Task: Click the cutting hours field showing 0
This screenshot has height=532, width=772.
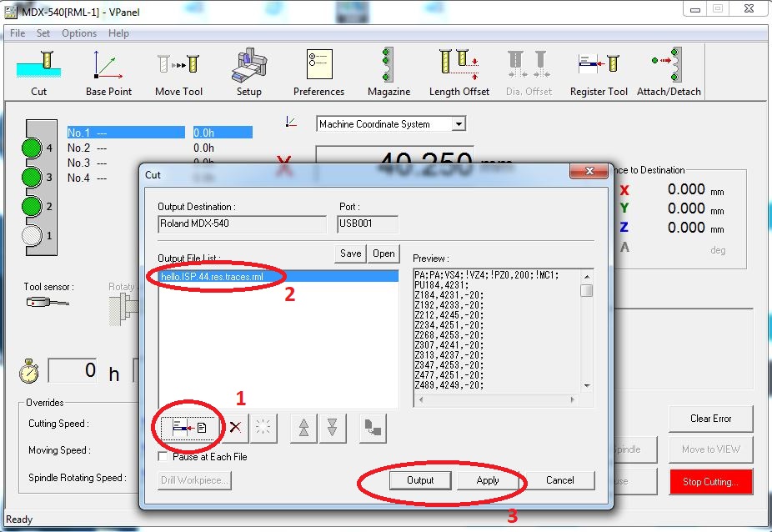Action: 73,370
